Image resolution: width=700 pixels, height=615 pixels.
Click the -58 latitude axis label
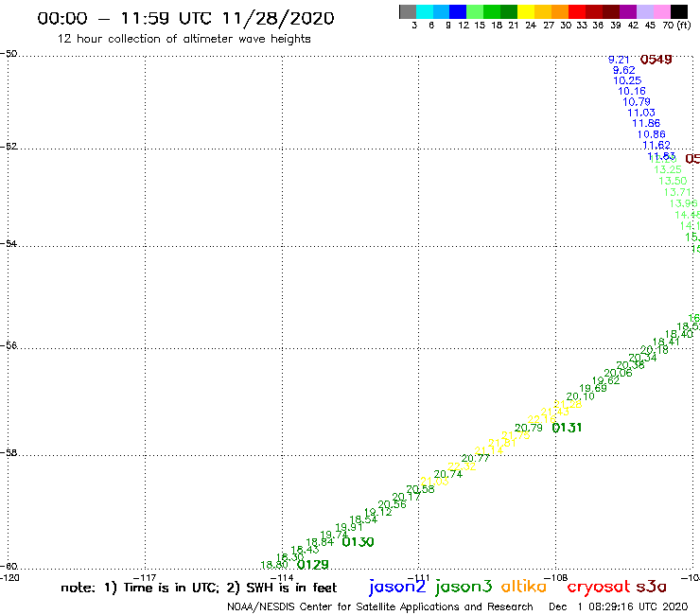(x=9, y=453)
